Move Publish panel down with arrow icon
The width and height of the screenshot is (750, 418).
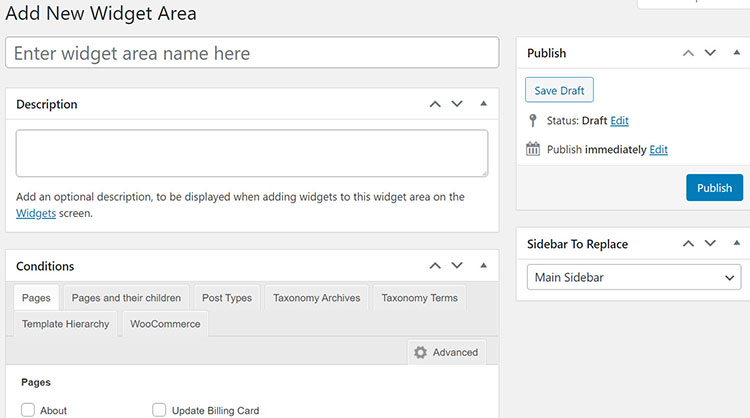coord(710,53)
